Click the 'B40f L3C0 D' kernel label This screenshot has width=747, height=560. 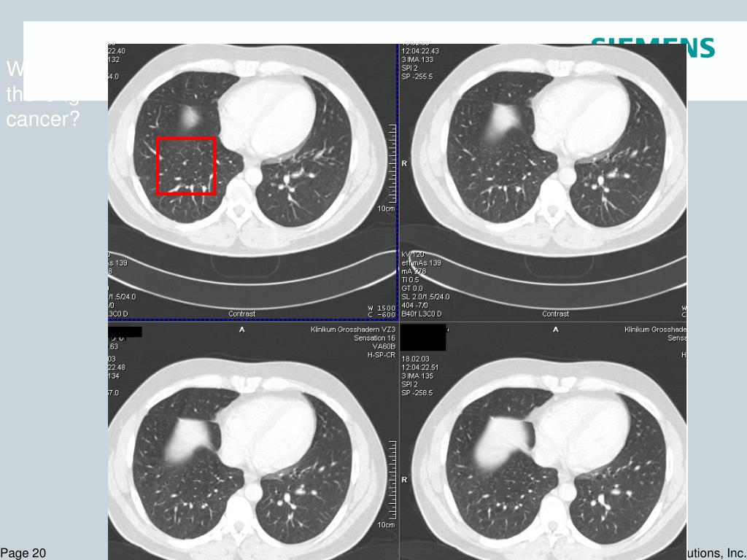point(421,314)
